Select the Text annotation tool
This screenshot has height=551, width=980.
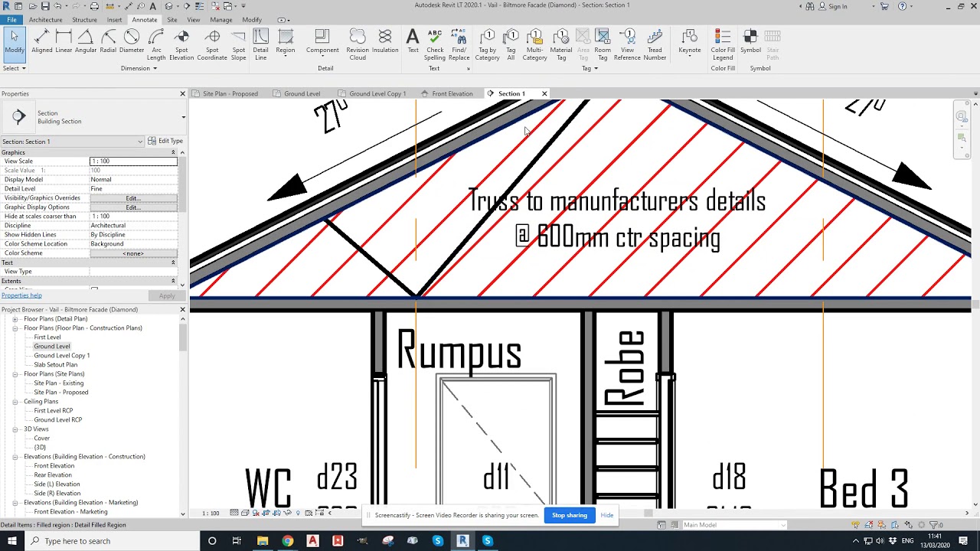tap(413, 42)
